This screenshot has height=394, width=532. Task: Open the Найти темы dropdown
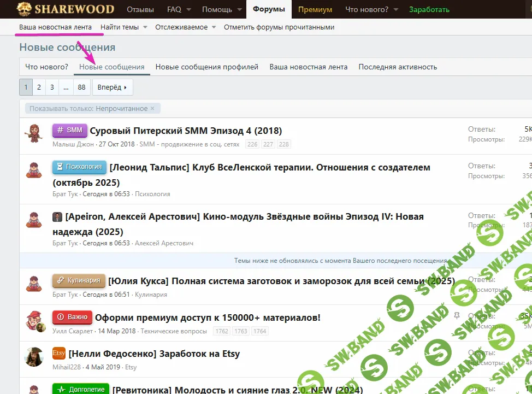point(145,27)
